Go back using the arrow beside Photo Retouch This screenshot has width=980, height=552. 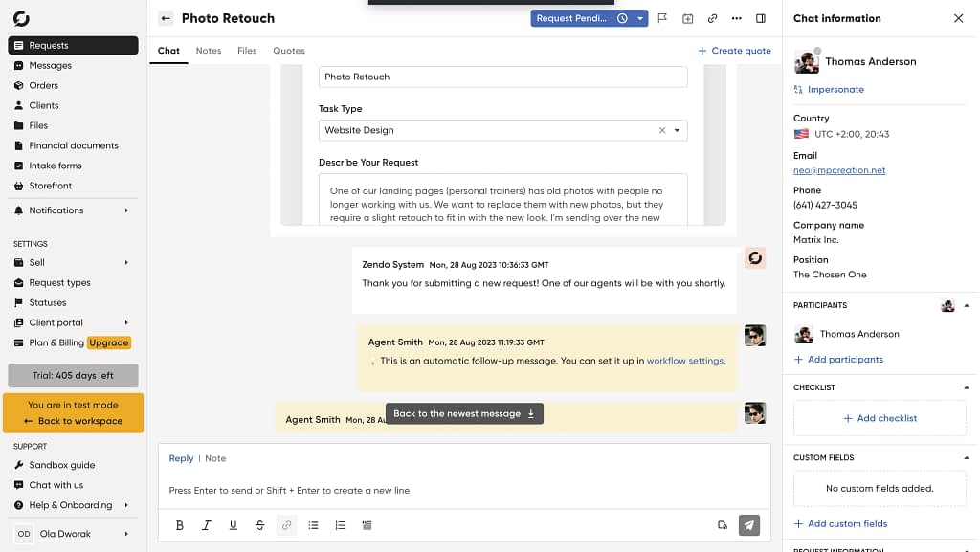[x=166, y=19]
